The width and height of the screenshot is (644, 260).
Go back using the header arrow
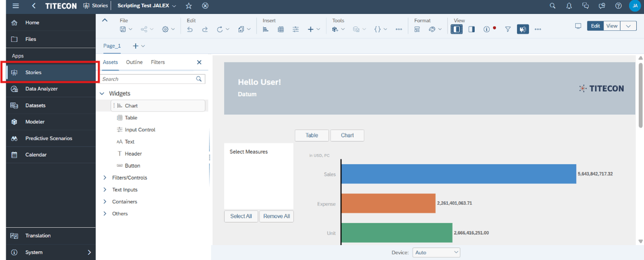34,6
